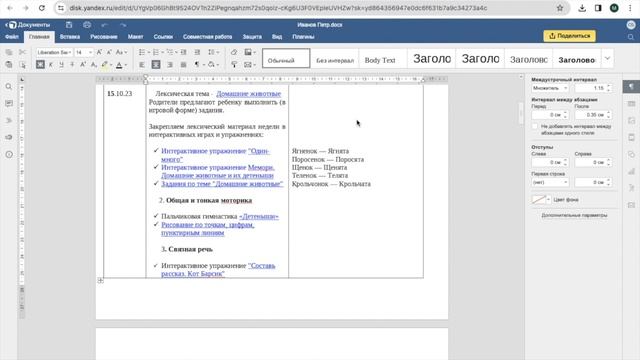Image resolution: width=640 pixels, height=360 pixels.
Task: Open table settings in the right sidebar
Action: 631,104
